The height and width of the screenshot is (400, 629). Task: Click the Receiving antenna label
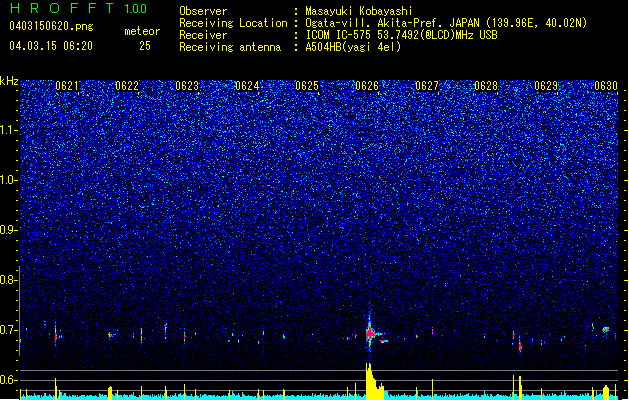(230, 47)
